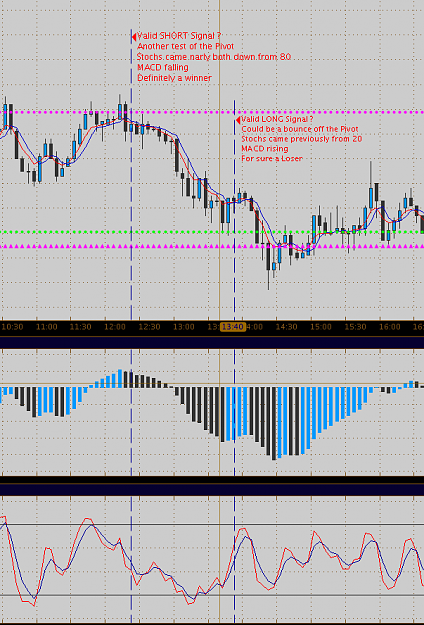Click the 14:30 time axis label
424x625 pixels.
tap(287, 327)
